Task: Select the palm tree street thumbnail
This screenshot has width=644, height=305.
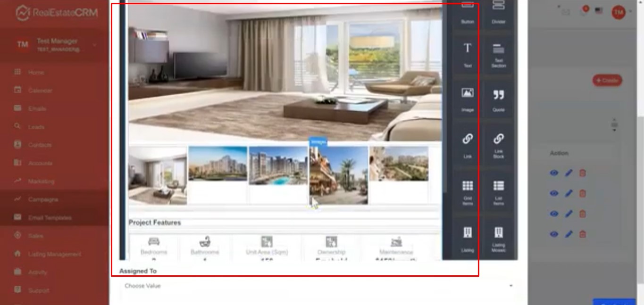Action: (x=339, y=175)
